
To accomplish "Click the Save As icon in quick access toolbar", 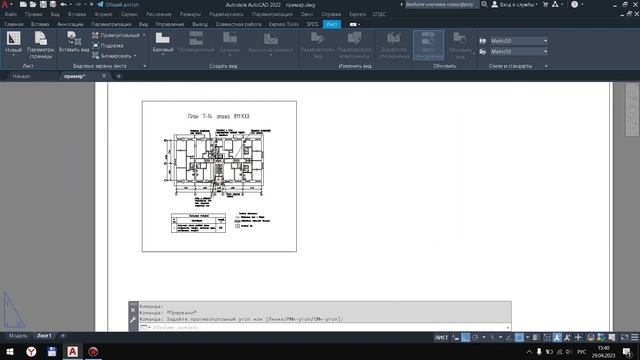I will point(53,4).
